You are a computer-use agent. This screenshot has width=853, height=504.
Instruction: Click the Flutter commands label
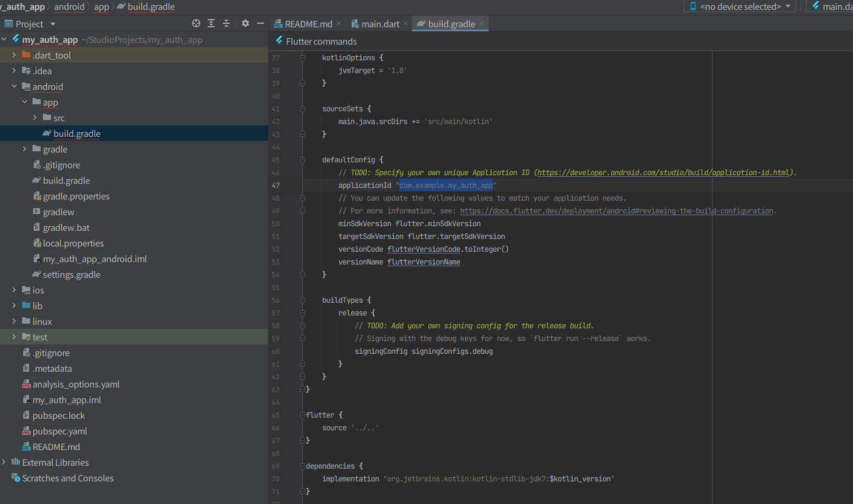coord(321,42)
